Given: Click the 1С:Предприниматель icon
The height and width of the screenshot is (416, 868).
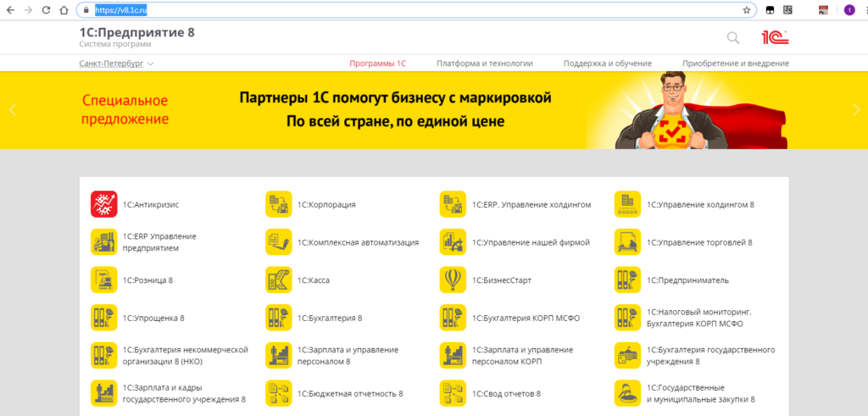Looking at the screenshot, I should click(x=628, y=280).
